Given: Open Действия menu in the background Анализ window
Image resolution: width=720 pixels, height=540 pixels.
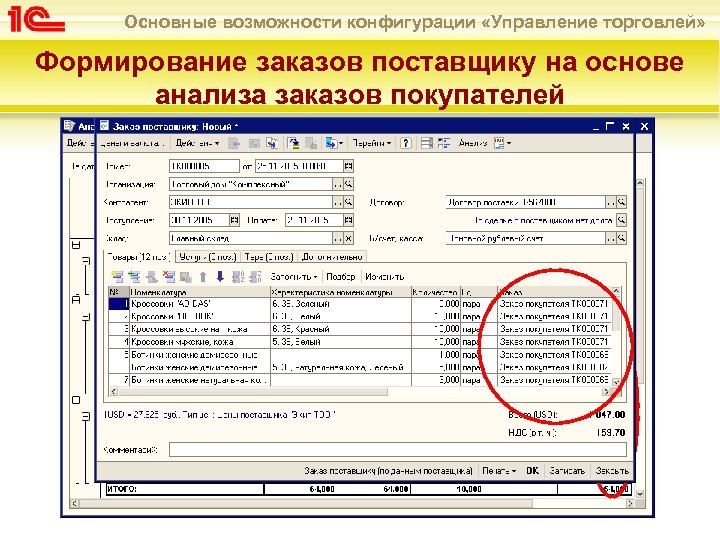Looking at the screenshot, I should click(80, 143).
